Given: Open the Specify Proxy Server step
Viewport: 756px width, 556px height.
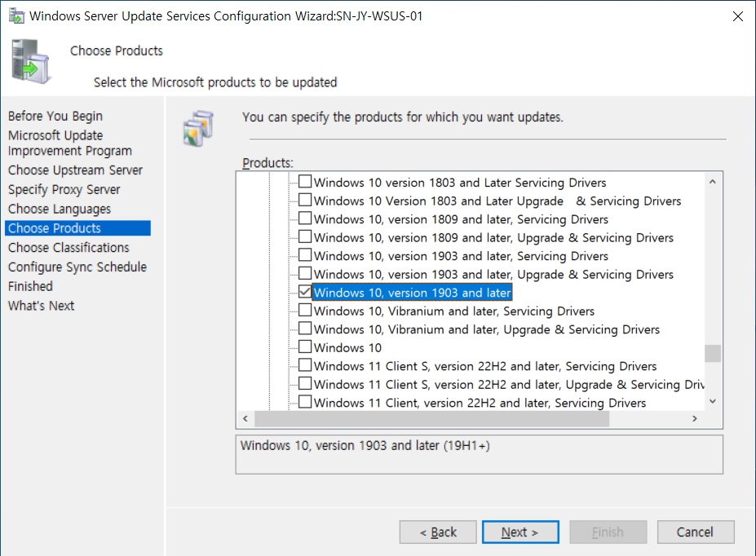Looking at the screenshot, I should pos(64,189).
